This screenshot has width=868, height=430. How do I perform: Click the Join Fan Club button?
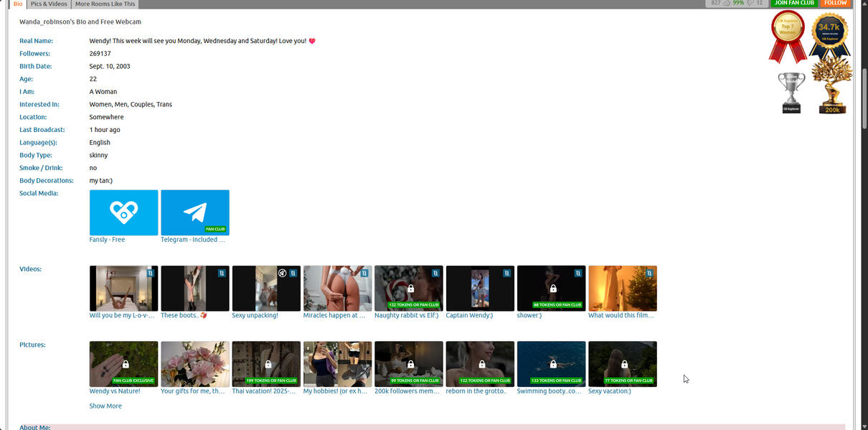coord(795,3)
